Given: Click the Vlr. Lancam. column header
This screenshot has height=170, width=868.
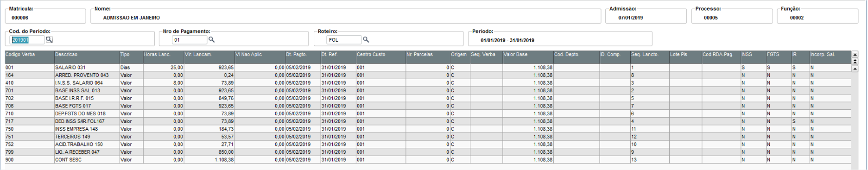Looking at the screenshot, I should click(x=209, y=57).
